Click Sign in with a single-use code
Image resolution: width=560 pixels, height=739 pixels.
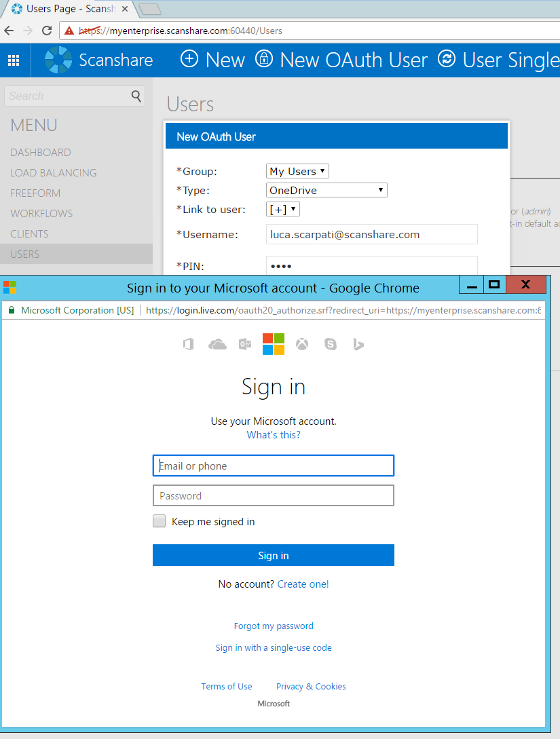(274, 647)
